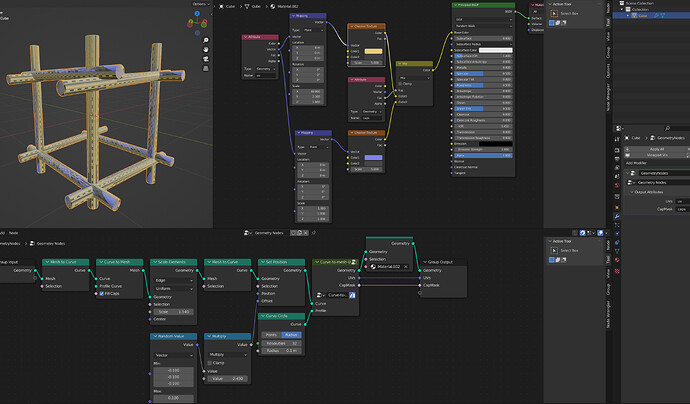Open the GGX distribution dropdown

click(x=483, y=20)
